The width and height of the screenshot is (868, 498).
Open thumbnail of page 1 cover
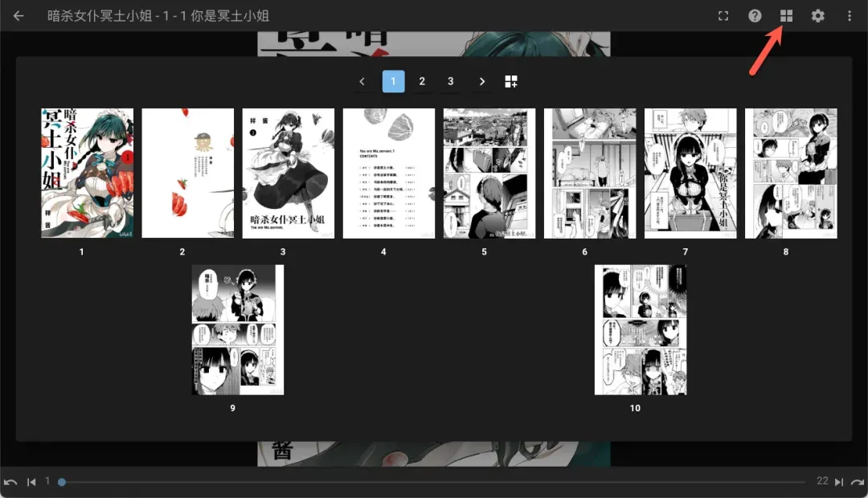point(88,173)
